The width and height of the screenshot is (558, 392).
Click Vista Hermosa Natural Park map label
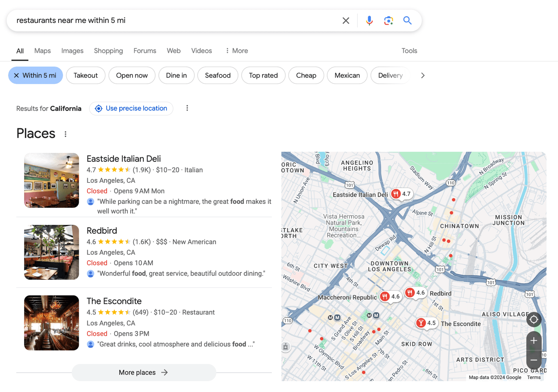tap(344, 226)
